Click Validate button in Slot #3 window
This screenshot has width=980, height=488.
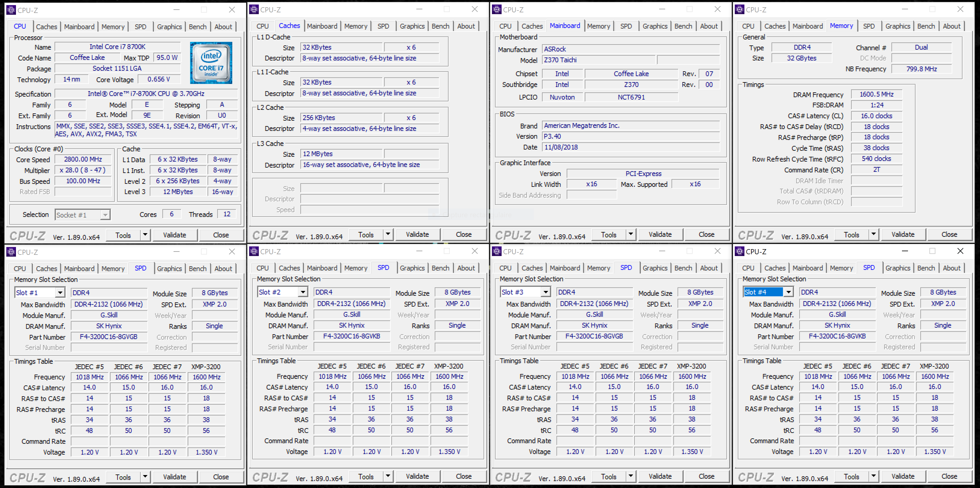660,476
